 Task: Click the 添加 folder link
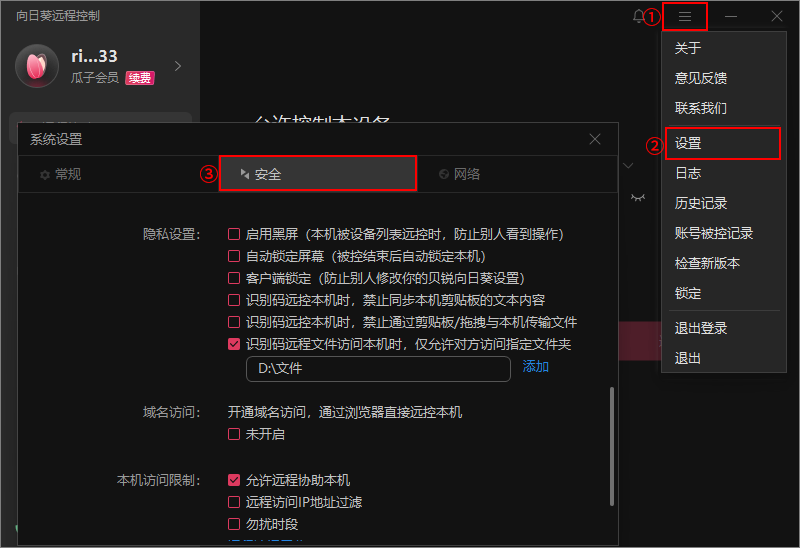(x=536, y=367)
